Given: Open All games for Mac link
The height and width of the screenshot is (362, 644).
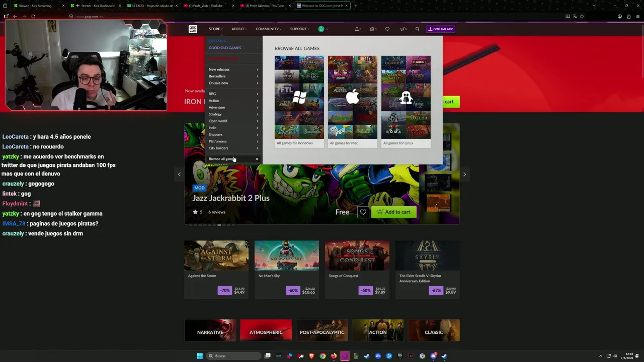Looking at the screenshot, I should coord(353,102).
